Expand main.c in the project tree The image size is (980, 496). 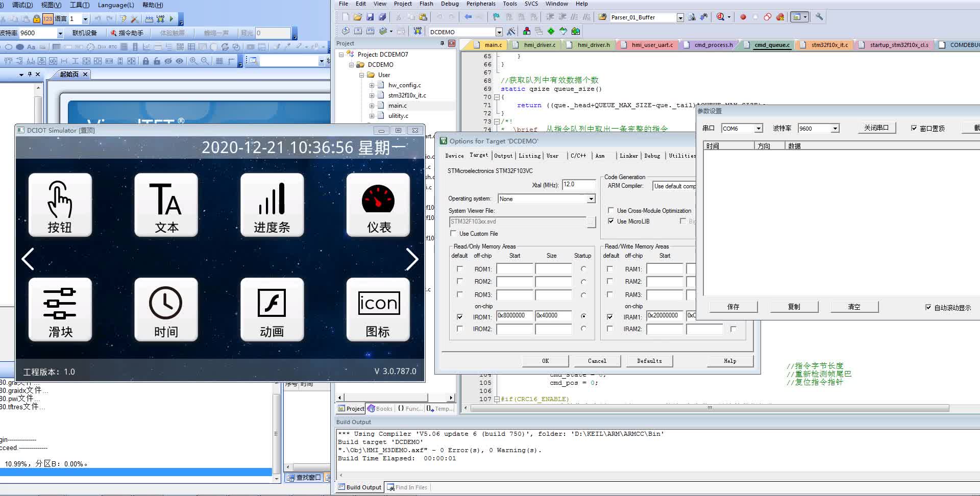pos(372,106)
